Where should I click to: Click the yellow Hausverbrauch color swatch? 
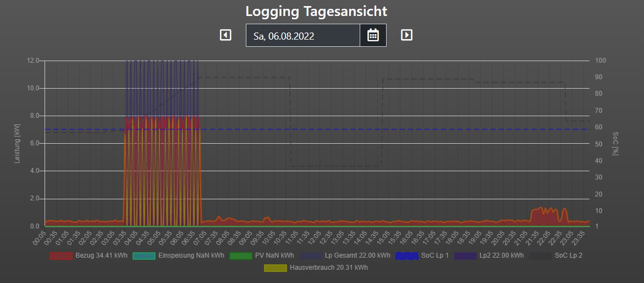click(x=275, y=268)
